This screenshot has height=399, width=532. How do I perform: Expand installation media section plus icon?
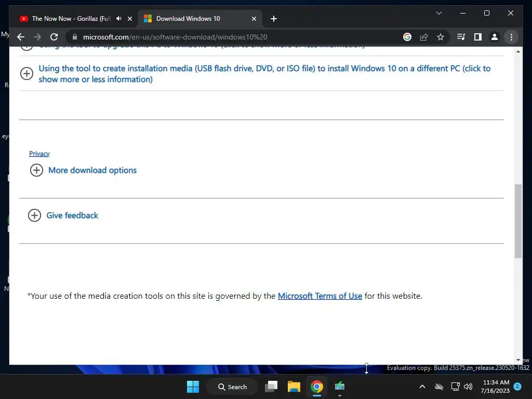point(27,73)
